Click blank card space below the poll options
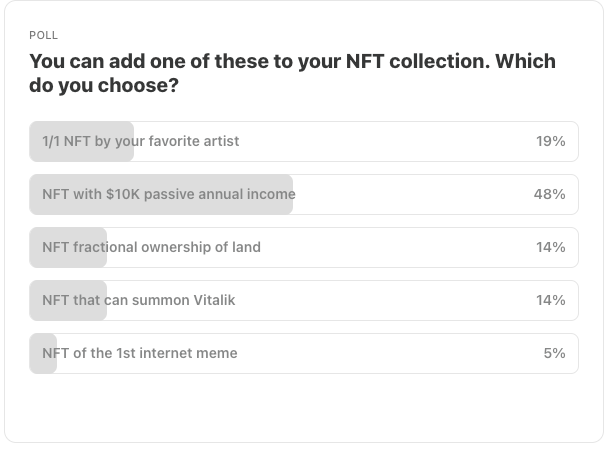This screenshot has height=449, width=610. [304, 407]
